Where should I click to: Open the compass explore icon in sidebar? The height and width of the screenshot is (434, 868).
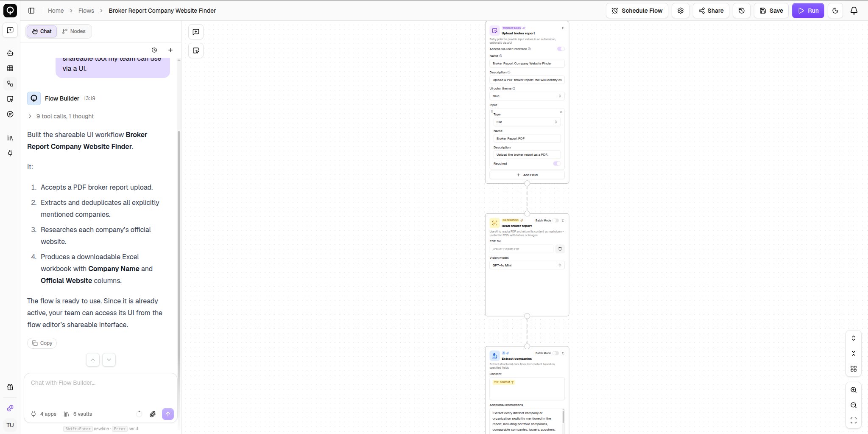[10, 114]
